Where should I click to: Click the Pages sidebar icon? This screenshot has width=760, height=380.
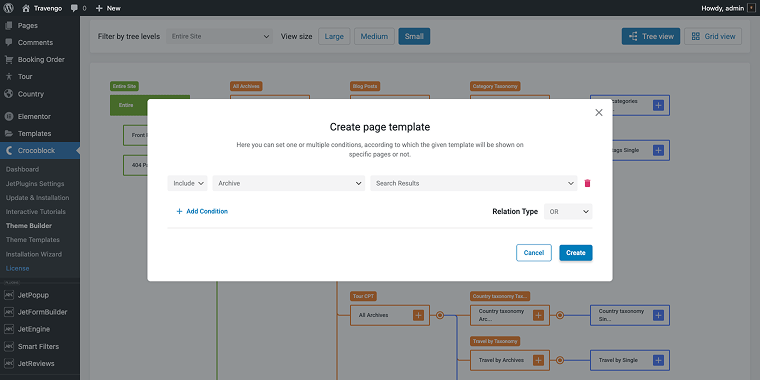click(9, 26)
